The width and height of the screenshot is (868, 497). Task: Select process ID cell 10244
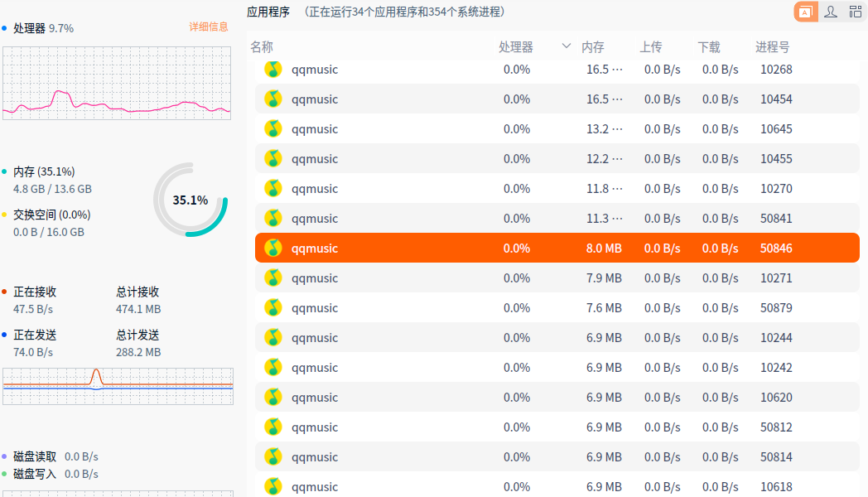point(776,338)
